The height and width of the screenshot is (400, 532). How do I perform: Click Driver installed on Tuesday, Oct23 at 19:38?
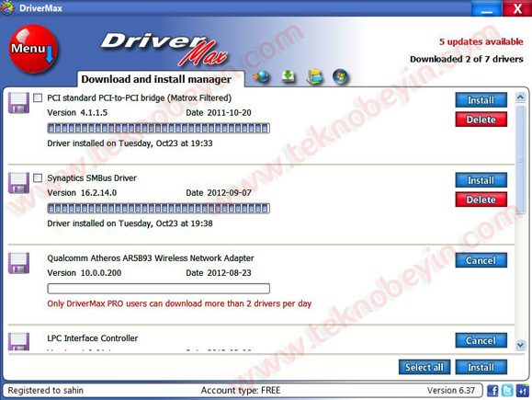(x=130, y=223)
